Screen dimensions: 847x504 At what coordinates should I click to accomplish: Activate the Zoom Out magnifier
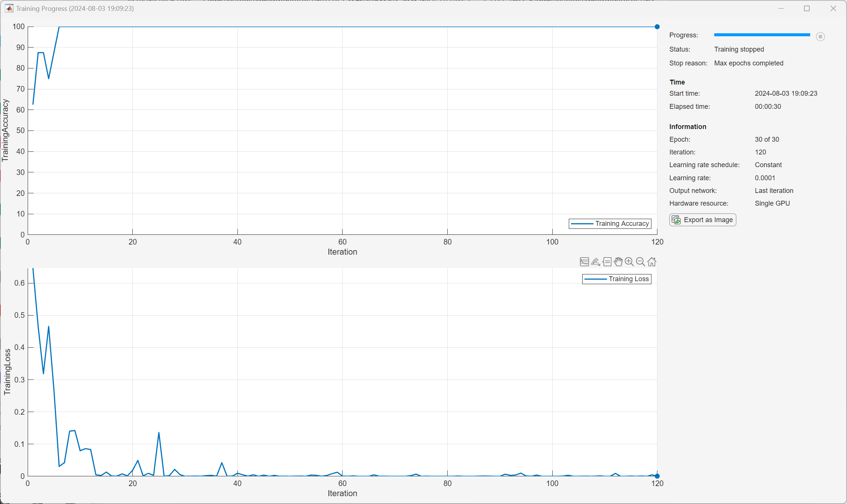point(641,262)
